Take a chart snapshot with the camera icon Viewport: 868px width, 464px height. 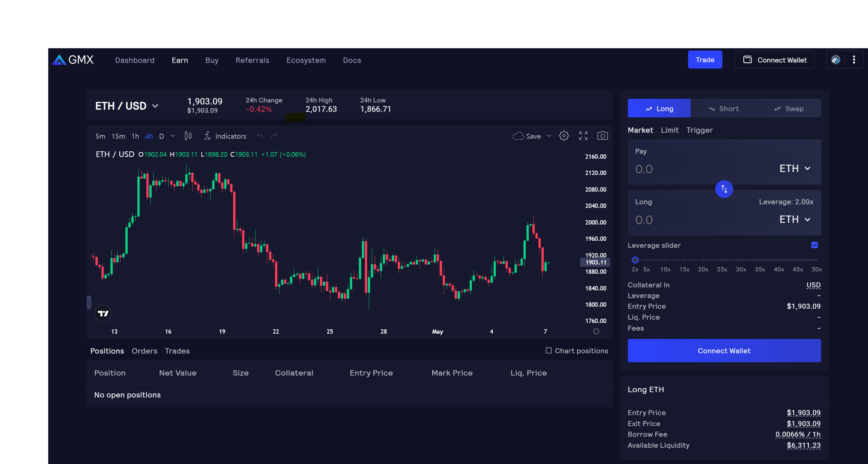[603, 135]
